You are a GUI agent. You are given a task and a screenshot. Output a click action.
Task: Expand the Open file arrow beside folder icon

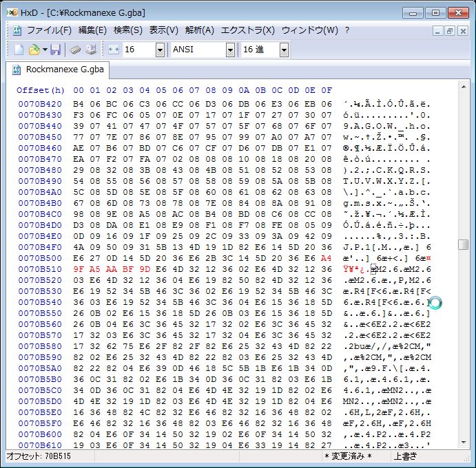45,50
